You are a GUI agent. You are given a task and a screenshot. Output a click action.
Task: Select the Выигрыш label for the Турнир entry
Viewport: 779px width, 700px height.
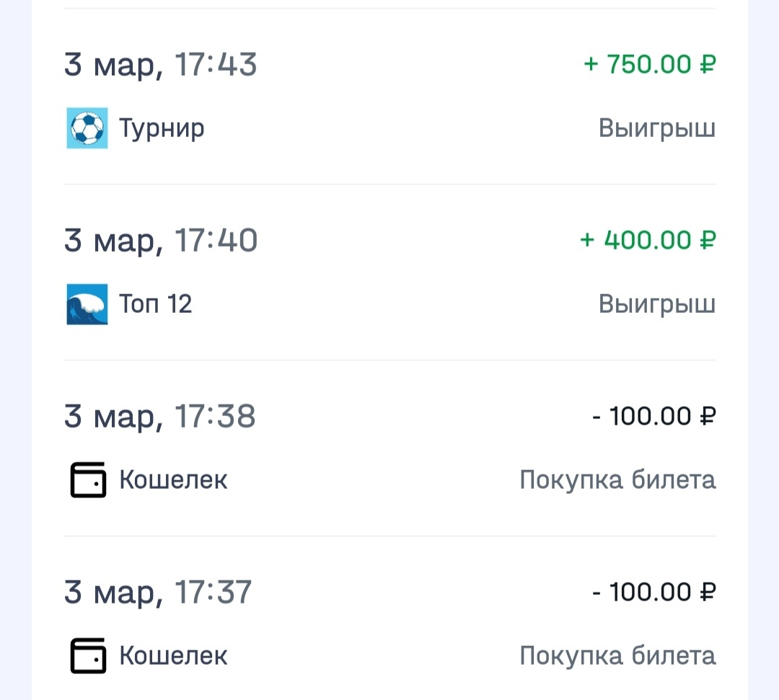(x=657, y=128)
